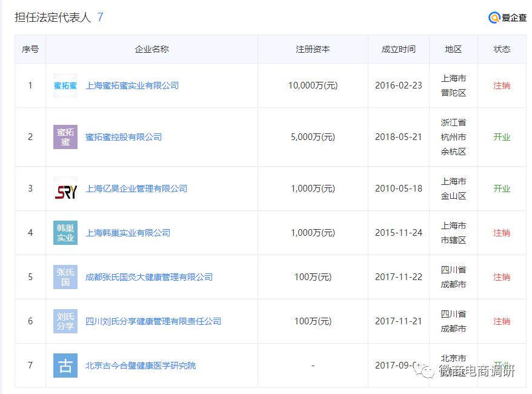This screenshot has width=532, height=394.
Task: Click the 上海市 市辖区 region cell
Action: tap(453, 233)
